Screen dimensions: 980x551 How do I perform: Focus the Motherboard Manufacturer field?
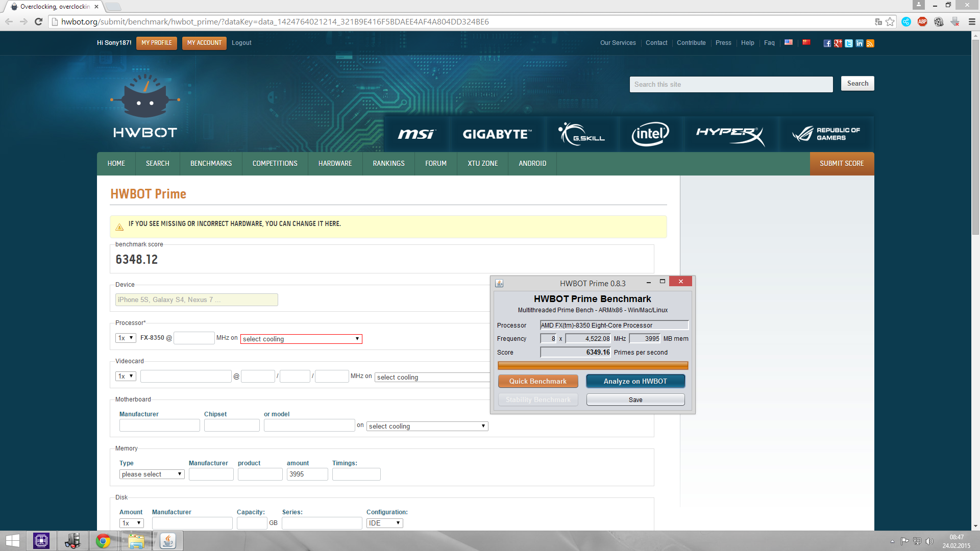tap(159, 425)
